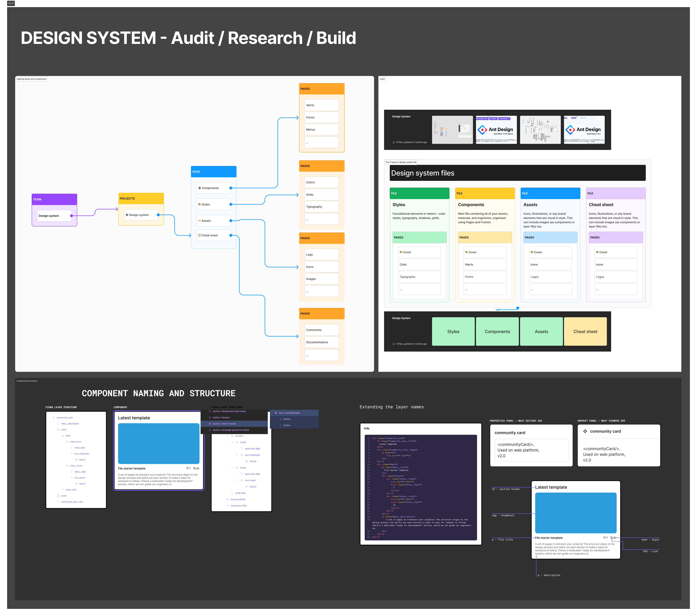Click the properties panel description text box
Viewport: 697px width, 616px height.
point(531,450)
